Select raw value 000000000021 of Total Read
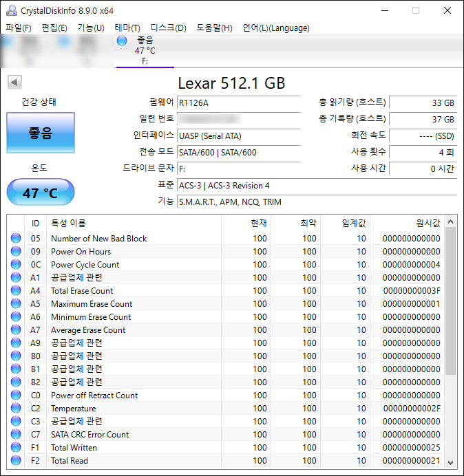Image resolution: width=464 pixels, height=476 pixels. pos(412,460)
